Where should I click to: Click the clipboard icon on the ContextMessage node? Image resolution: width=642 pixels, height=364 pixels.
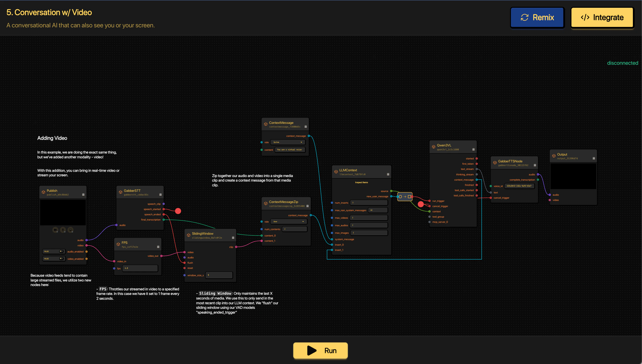pos(306,127)
